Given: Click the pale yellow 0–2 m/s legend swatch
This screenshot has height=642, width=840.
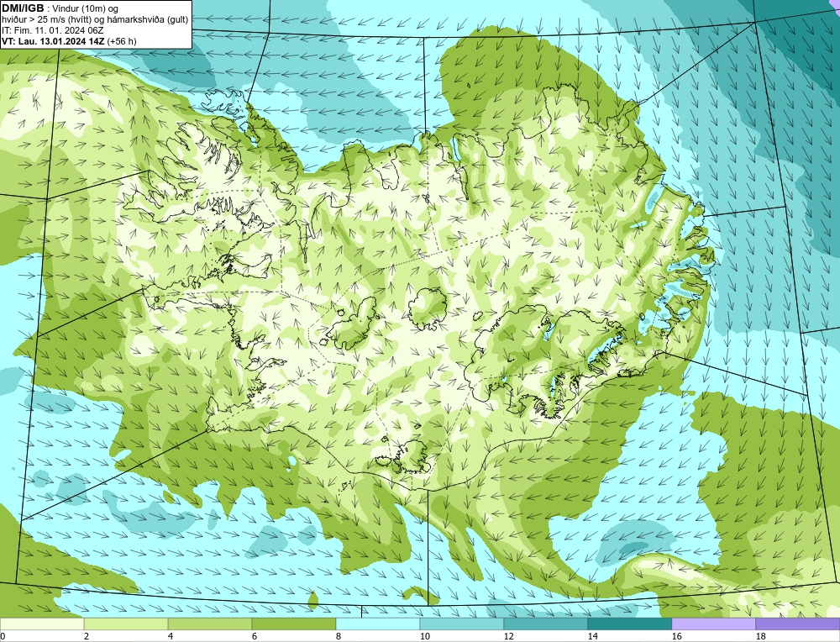Looking at the screenshot, I should tap(42, 624).
